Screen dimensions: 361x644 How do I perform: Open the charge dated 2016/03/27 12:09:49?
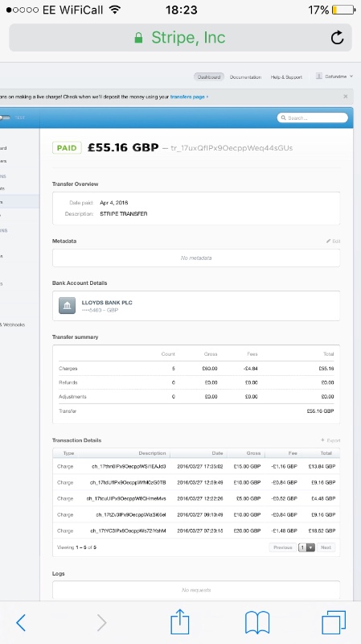pos(196,482)
